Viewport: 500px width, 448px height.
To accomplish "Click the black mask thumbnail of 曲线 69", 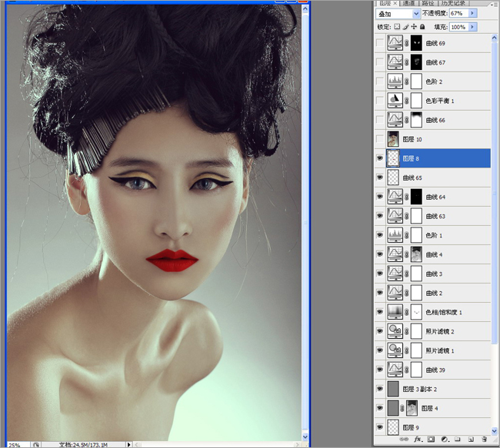I will [416, 43].
